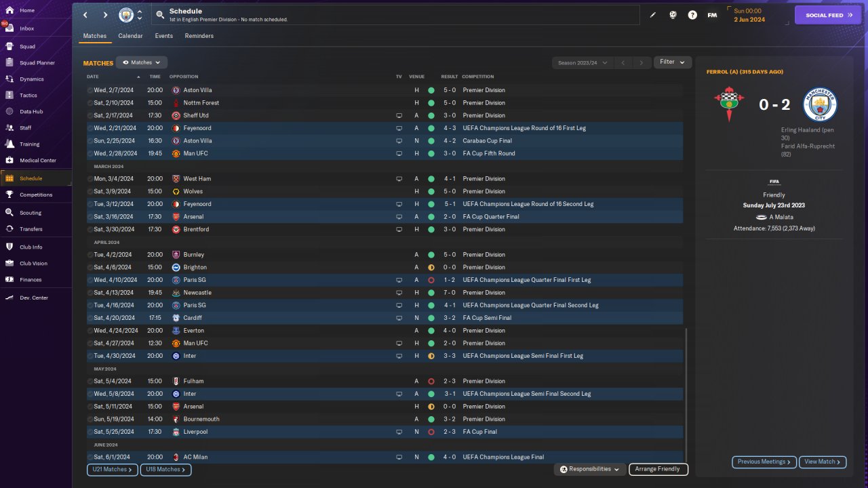Click the TV icon on the Sheff Utd row
The image size is (868, 488).
(399, 116)
